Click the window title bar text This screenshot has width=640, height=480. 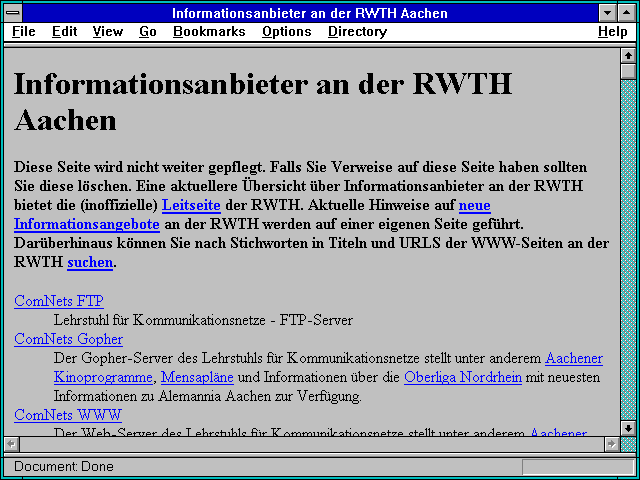point(310,13)
